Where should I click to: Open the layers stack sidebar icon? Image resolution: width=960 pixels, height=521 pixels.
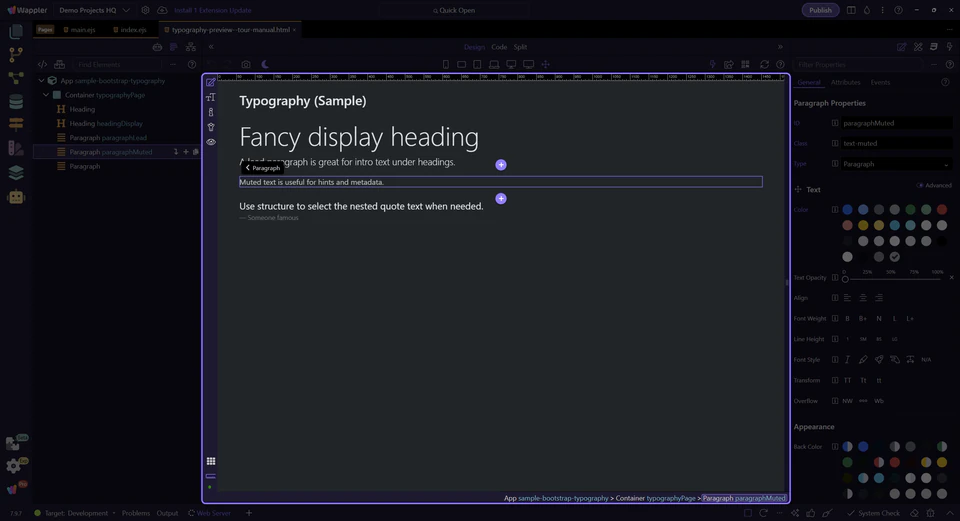(x=16, y=173)
